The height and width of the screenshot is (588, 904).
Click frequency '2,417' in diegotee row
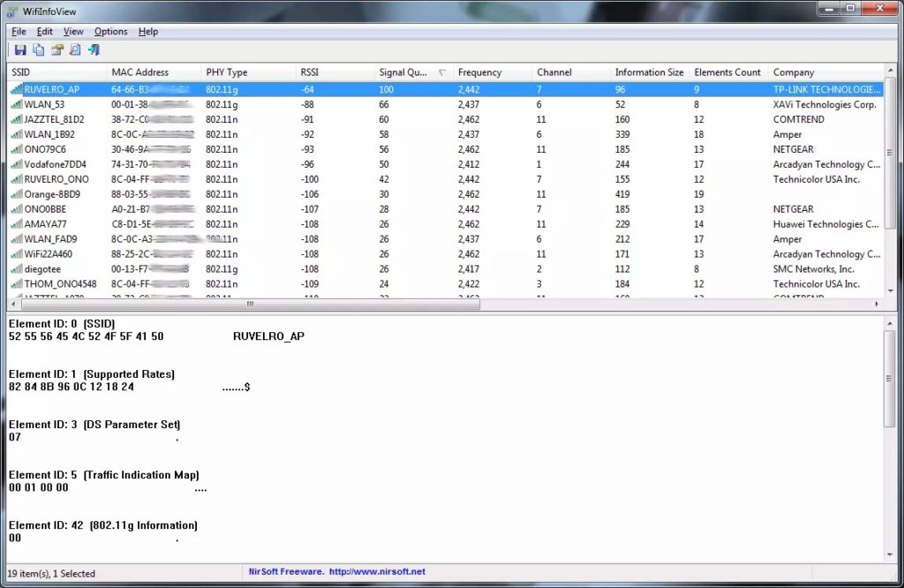click(469, 269)
